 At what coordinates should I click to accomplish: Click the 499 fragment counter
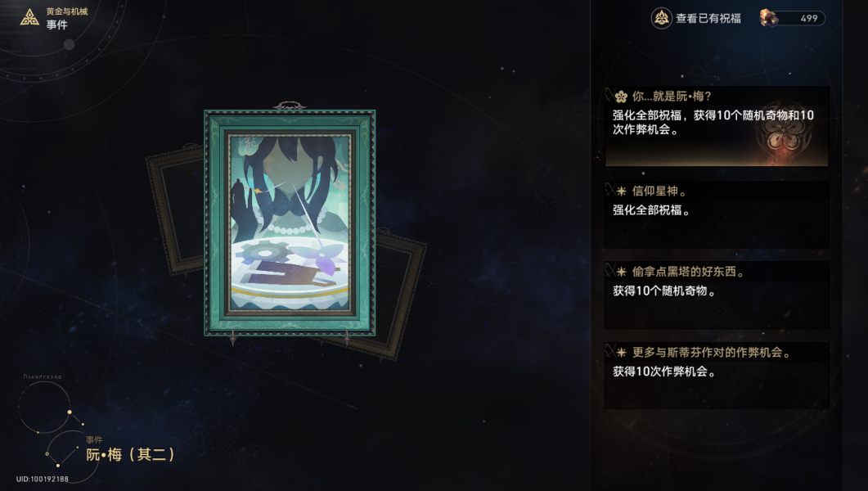[x=809, y=18]
